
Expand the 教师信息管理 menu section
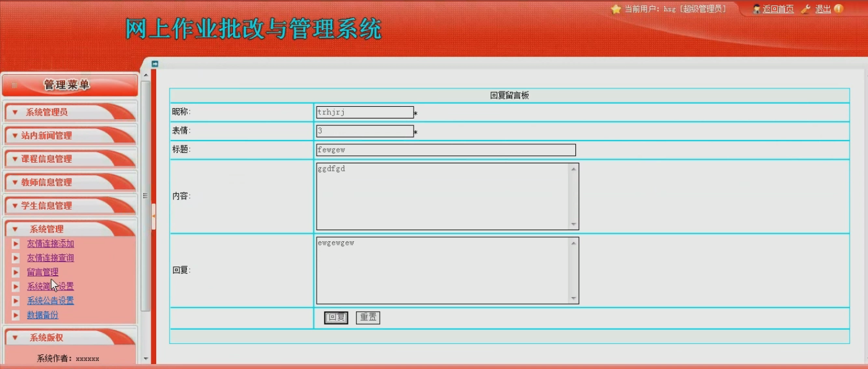click(69, 182)
